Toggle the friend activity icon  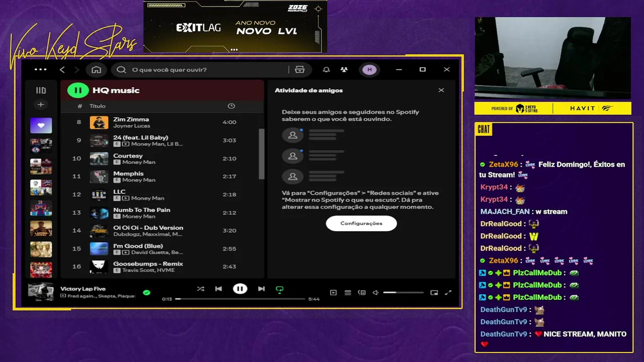coord(344,69)
